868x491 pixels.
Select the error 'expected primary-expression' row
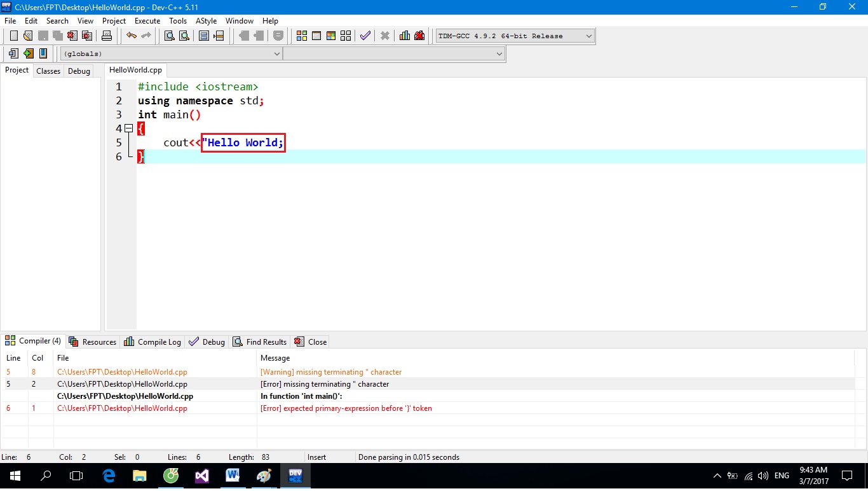pos(346,408)
